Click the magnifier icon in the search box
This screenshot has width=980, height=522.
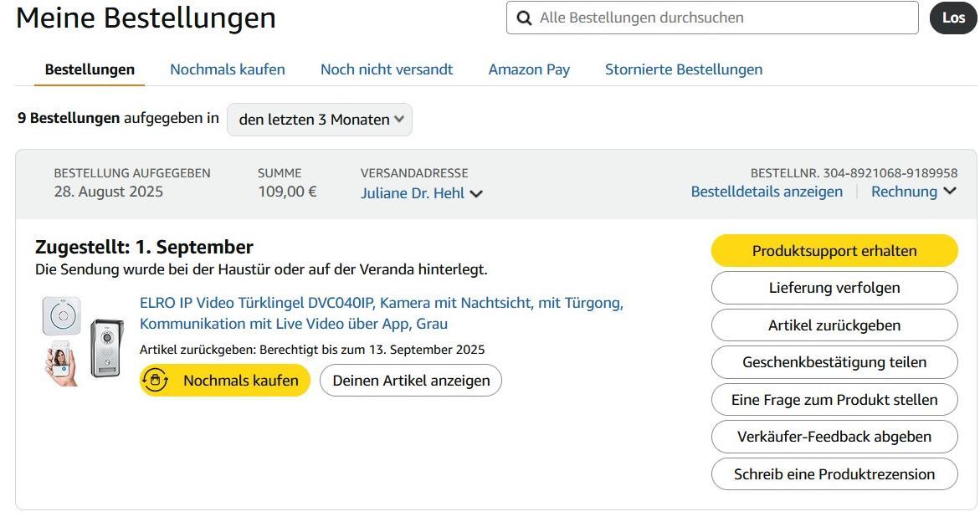(x=525, y=18)
